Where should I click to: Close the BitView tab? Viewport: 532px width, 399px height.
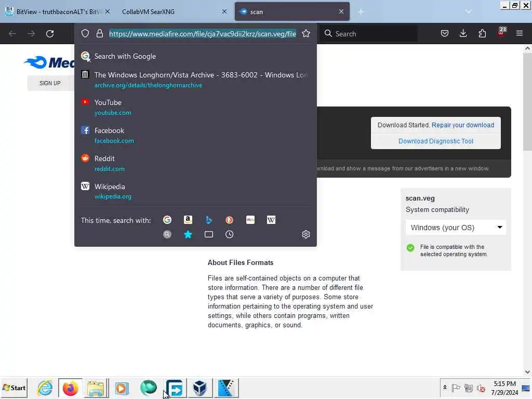108,11
